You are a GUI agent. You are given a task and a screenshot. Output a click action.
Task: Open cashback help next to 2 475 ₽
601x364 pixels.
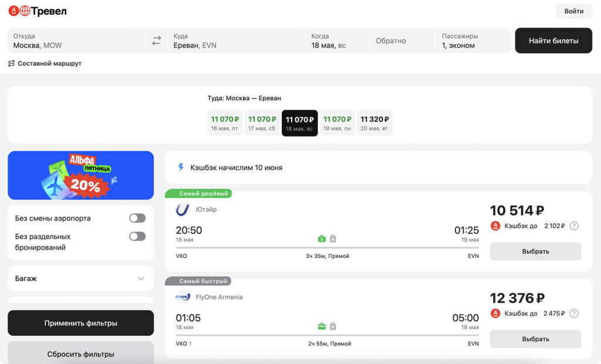click(x=574, y=314)
